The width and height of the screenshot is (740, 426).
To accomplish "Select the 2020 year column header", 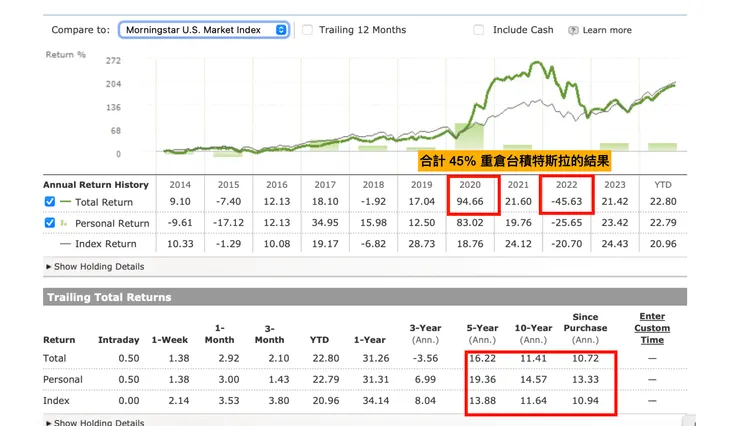I will (470, 185).
